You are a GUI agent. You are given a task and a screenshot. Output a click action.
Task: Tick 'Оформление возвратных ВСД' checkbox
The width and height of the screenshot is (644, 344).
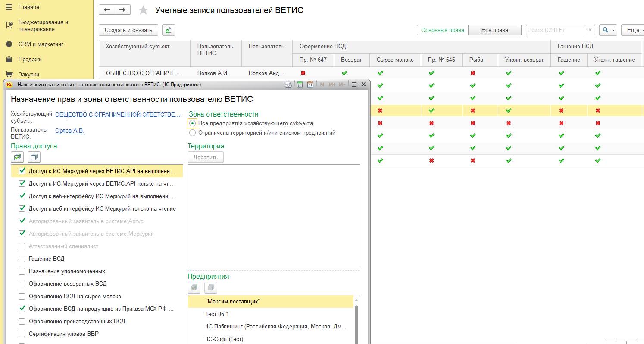(x=22, y=284)
